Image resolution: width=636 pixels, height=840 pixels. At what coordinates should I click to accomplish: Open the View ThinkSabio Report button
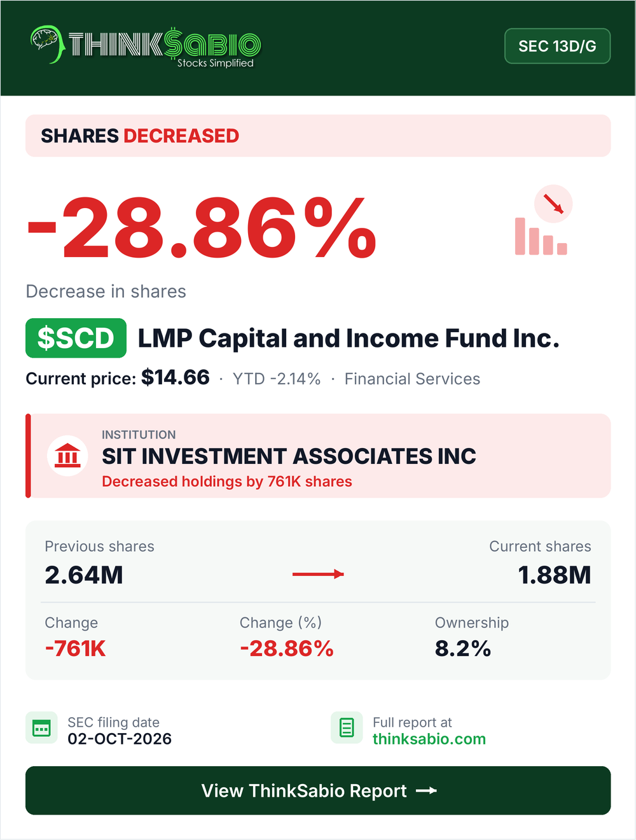318,790
